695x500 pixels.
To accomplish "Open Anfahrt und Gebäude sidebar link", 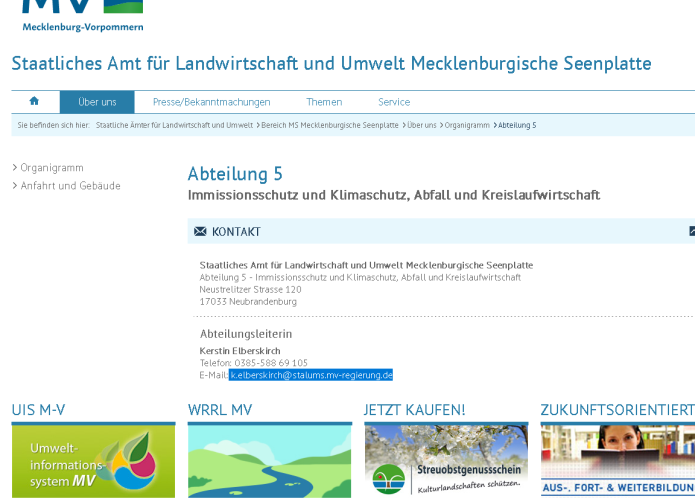I will click(70, 186).
